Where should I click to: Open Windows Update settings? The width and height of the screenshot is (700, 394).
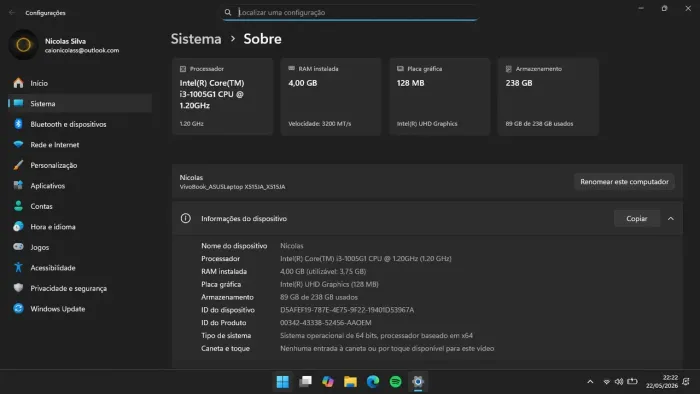[x=80, y=309]
